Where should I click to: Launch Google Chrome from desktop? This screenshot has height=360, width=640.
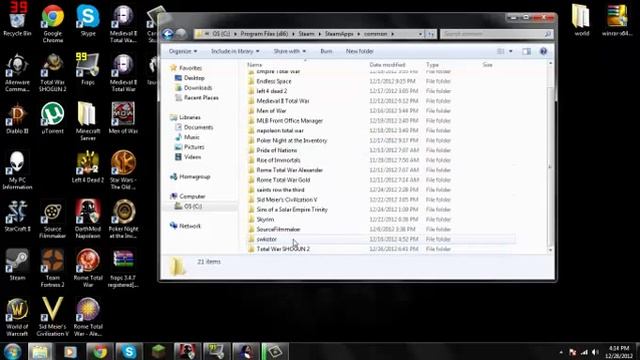point(53,23)
